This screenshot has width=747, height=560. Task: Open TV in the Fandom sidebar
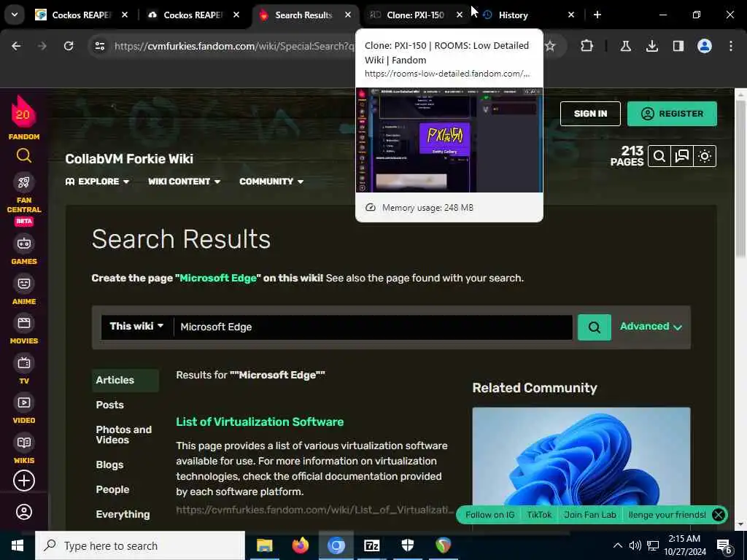24,370
